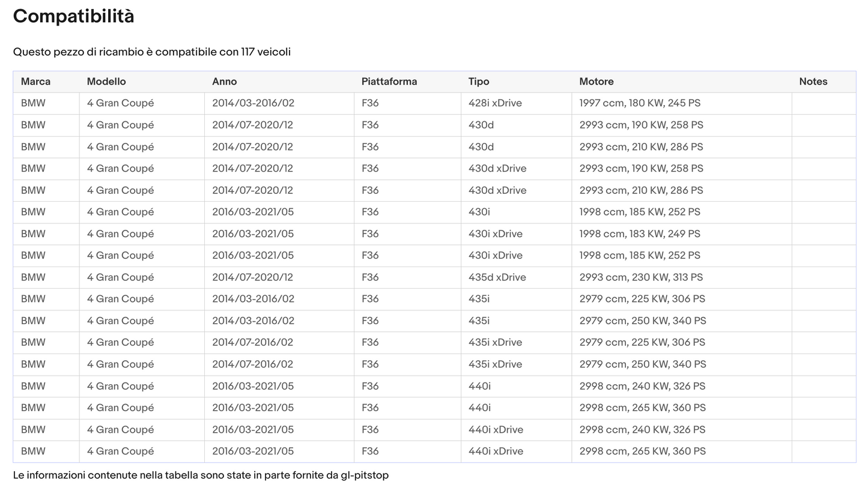Image resolution: width=868 pixels, height=491 pixels.
Task: Click the Tipo column header
Action: click(x=479, y=82)
